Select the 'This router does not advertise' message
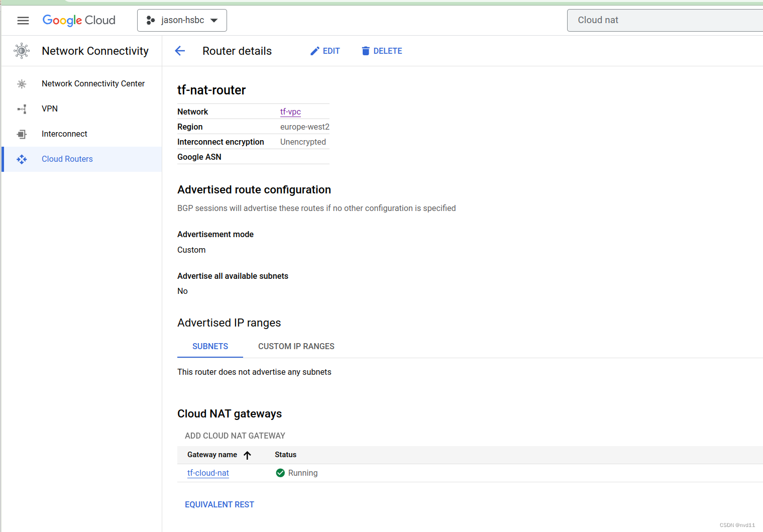763x532 pixels. coord(254,372)
